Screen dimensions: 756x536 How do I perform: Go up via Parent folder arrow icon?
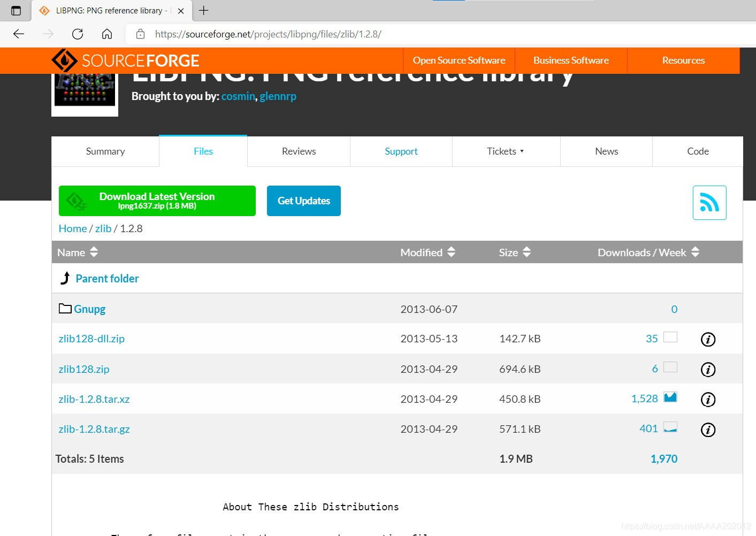(65, 278)
